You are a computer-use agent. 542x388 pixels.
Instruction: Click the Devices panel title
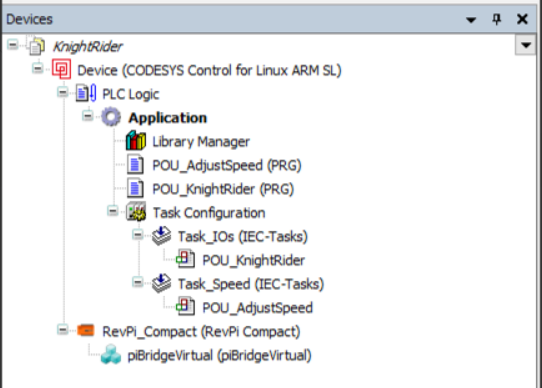[x=29, y=19]
